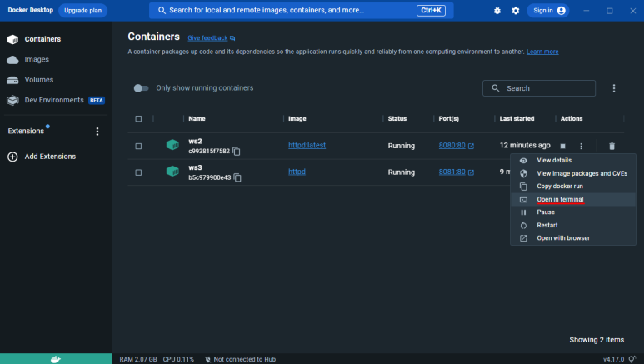
Task: Click the CPU 0.11% status text
Action: [x=178, y=360]
